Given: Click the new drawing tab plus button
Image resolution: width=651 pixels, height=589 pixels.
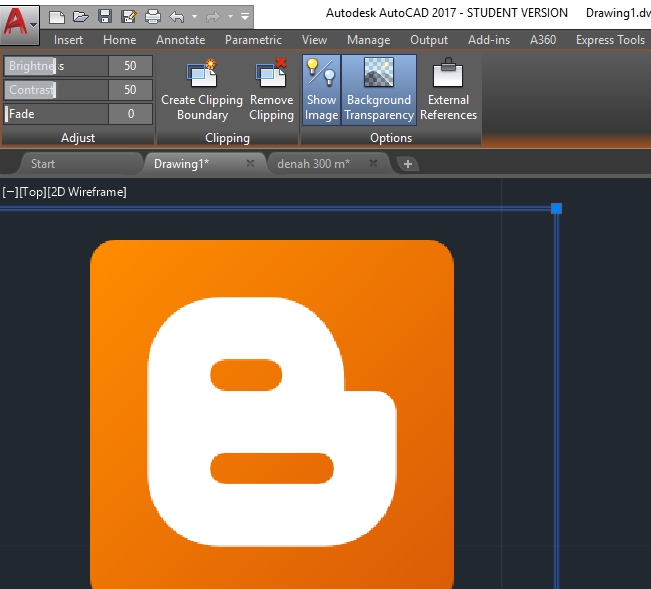Looking at the screenshot, I should tap(408, 164).
